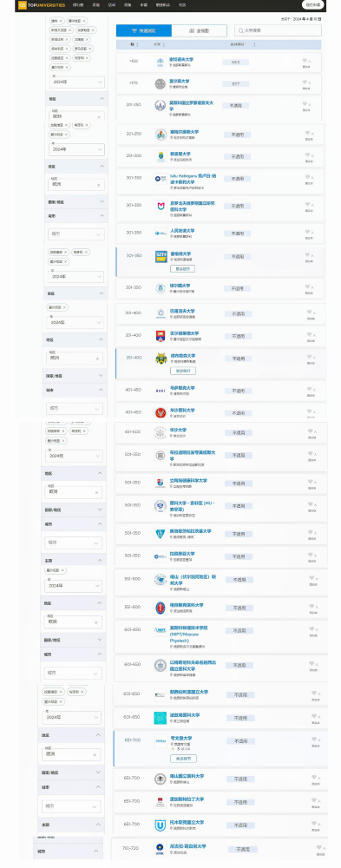Open the third menu item in the top black navigation bar
The width and height of the screenshot is (341, 868).
(111, 5)
